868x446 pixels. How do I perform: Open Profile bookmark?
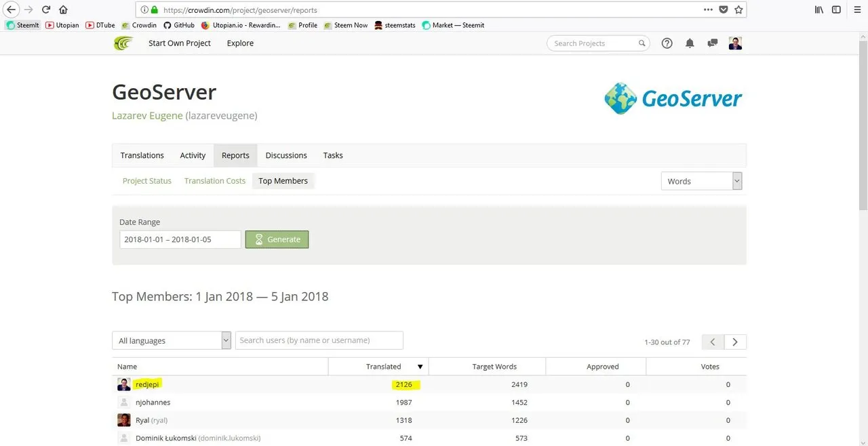point(302,25)
